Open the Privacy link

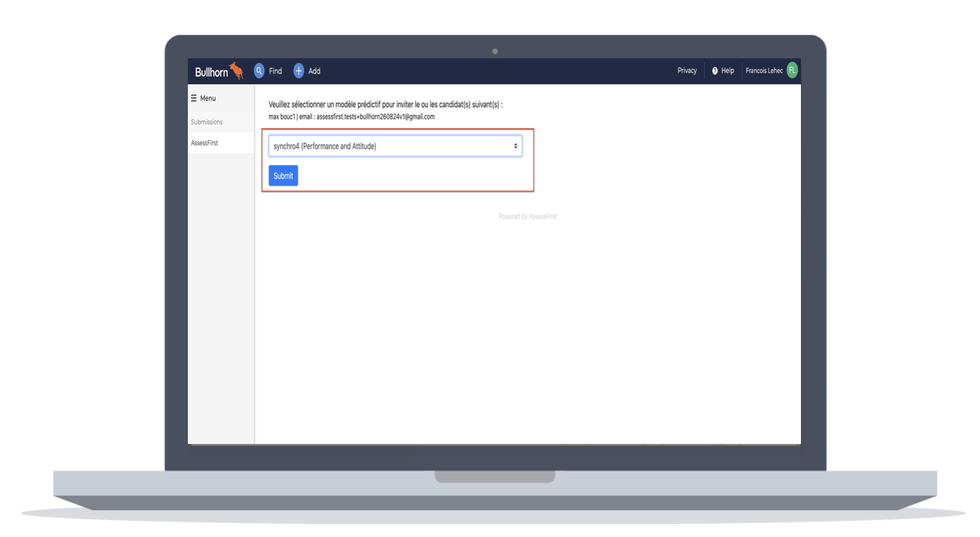pyautogui.click(x=687, y=71)
